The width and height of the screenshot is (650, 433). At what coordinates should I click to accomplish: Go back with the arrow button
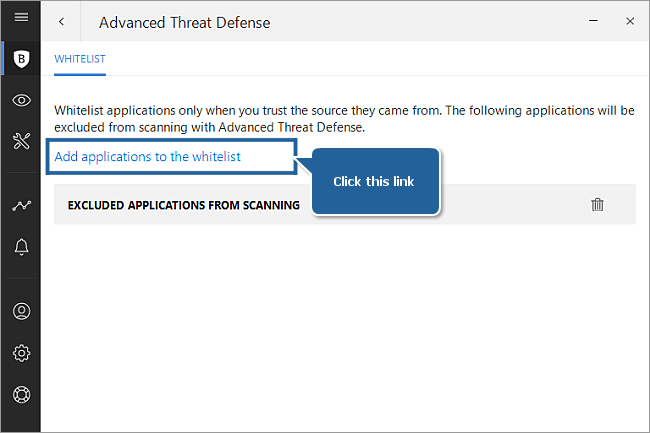click(61, 22)
